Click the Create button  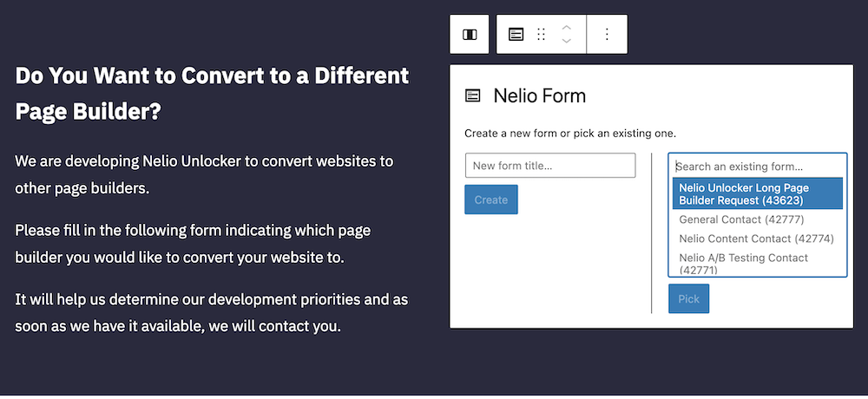pos(491,199)
